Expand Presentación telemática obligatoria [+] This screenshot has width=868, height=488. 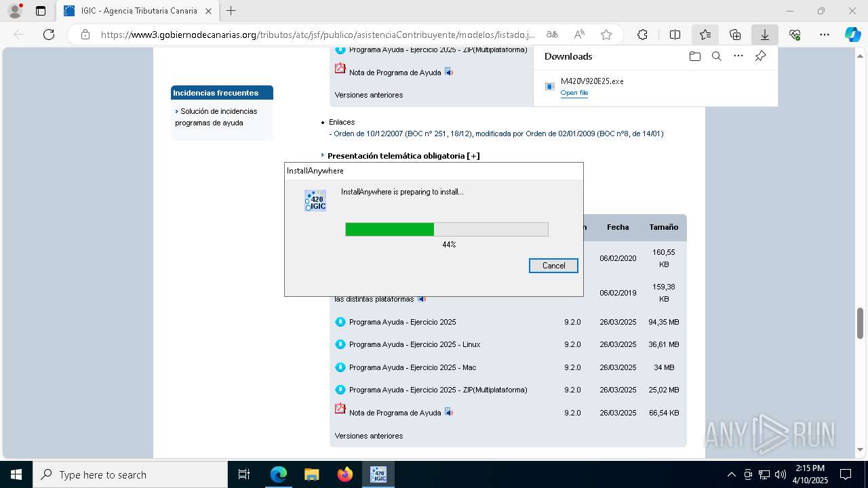tap(403, 156)
